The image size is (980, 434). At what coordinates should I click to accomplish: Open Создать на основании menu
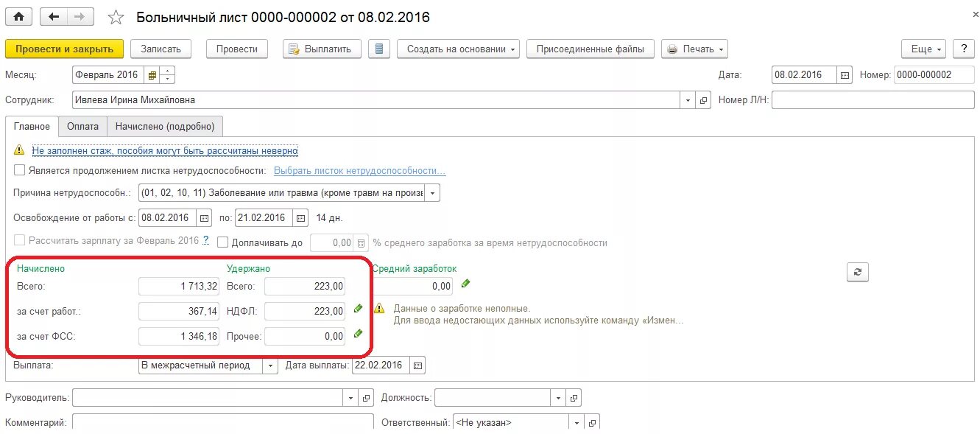tap(458, 49)
